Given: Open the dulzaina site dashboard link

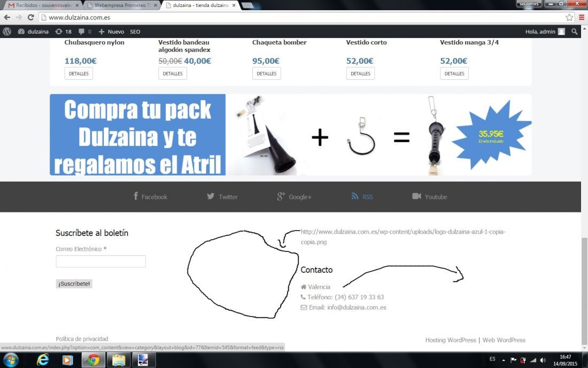Looking at the screenshot, I should 33,32.
